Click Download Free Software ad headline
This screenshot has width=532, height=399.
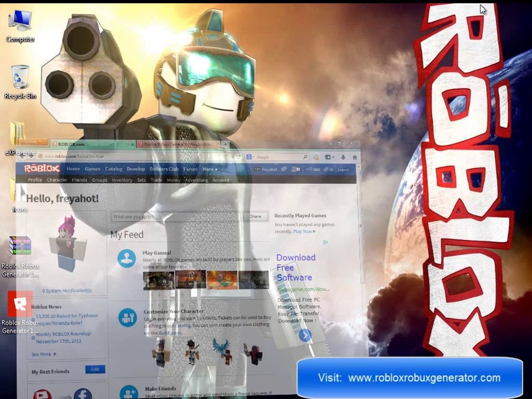click(x=296, y=267)
